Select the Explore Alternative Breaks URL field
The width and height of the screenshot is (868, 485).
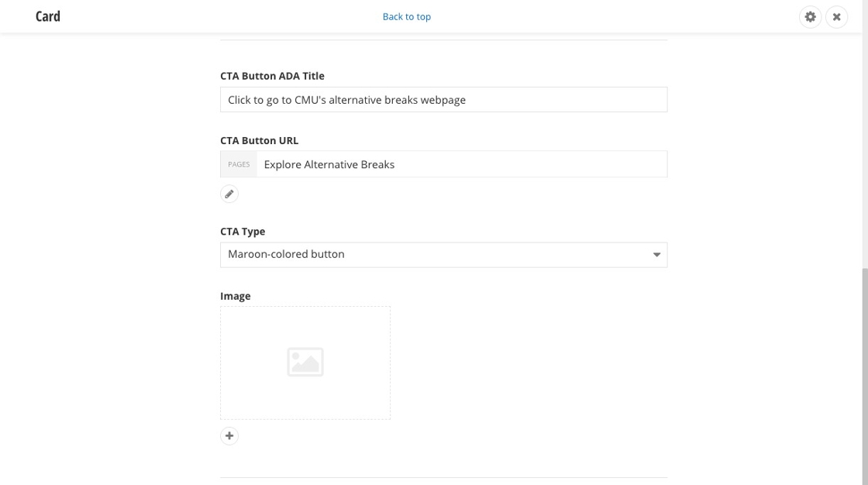point(461,164)
